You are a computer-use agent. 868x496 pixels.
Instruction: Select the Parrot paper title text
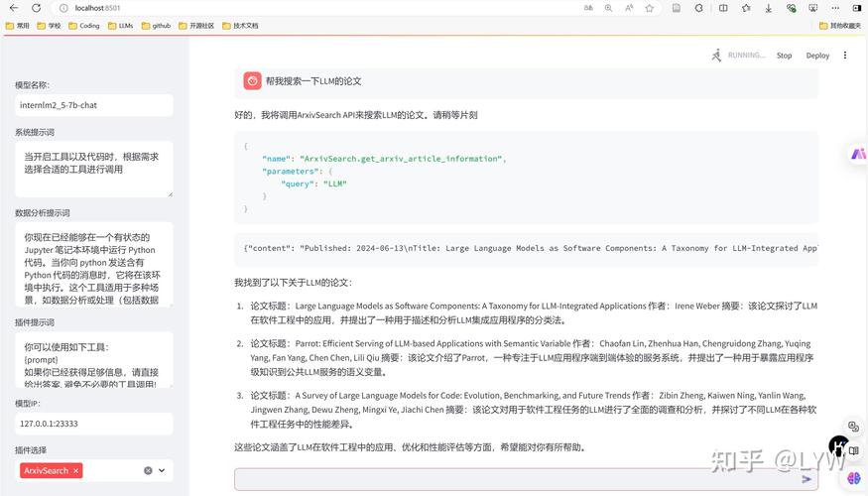click(433, 343)
